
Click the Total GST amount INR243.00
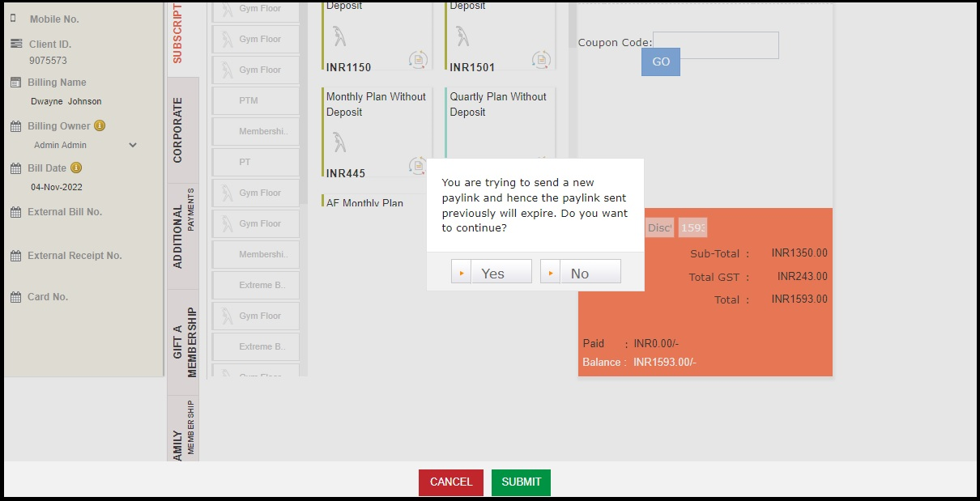pos(803,276)
